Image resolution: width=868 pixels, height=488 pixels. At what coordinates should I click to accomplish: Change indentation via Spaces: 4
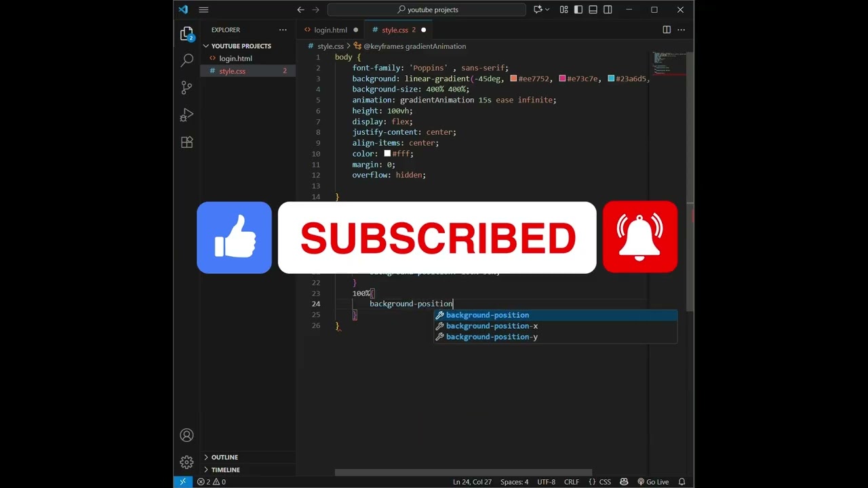(514, 482)
